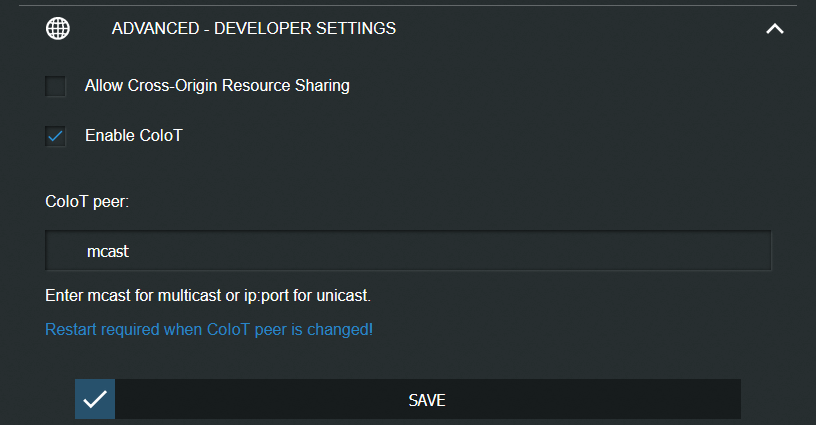Click the blue tick inside CoIoT checkbox
This screenshot has width=816, height=425.
55,137
